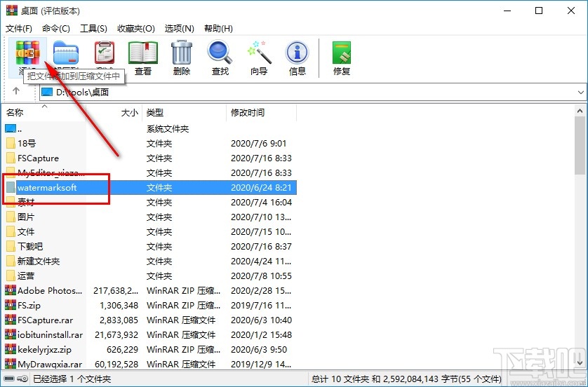Viewport: 588px width, 387px height.
Task: Expand the address path dropdown arrow
Action: [x=581, y=92]
